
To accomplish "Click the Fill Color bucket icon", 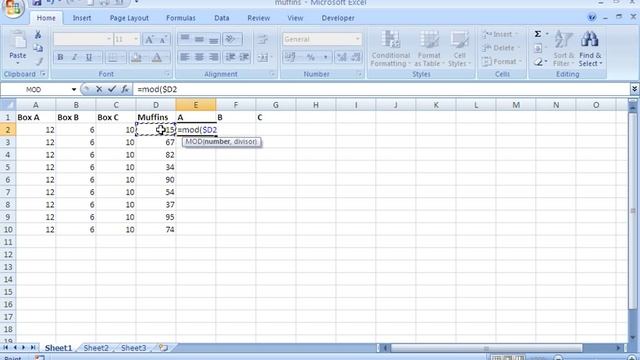I will 136,58.
